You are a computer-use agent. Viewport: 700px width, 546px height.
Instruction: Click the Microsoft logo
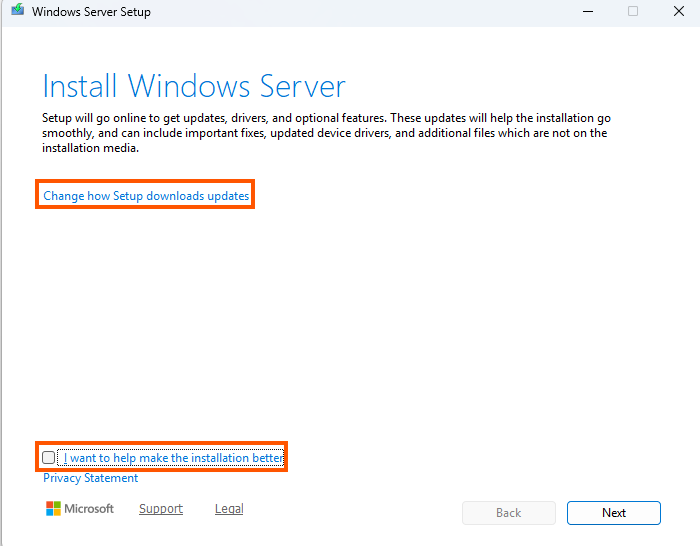(79, 508)
